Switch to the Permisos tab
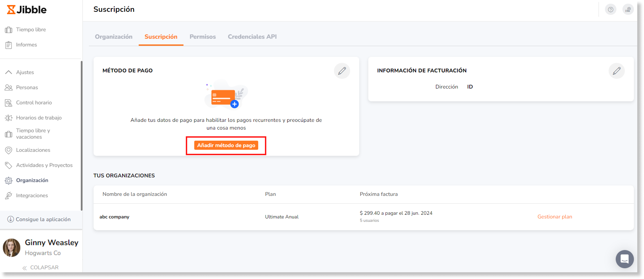644x279 pixels. (x=202, y=37)
